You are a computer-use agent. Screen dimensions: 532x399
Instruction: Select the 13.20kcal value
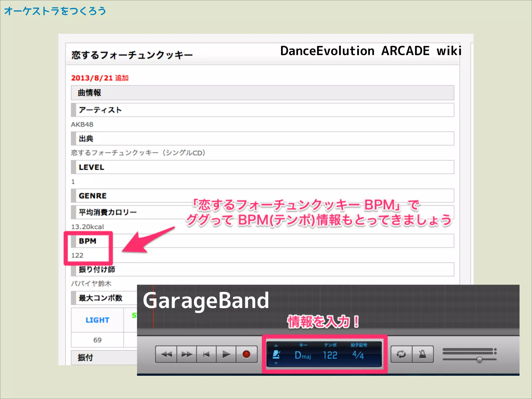[x=88, y=227]
